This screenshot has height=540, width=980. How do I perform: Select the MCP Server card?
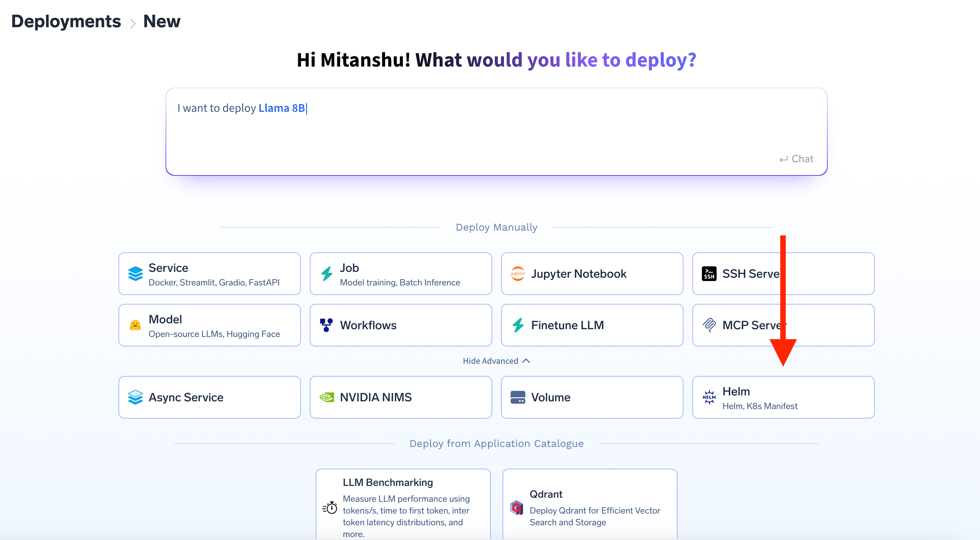784,325
